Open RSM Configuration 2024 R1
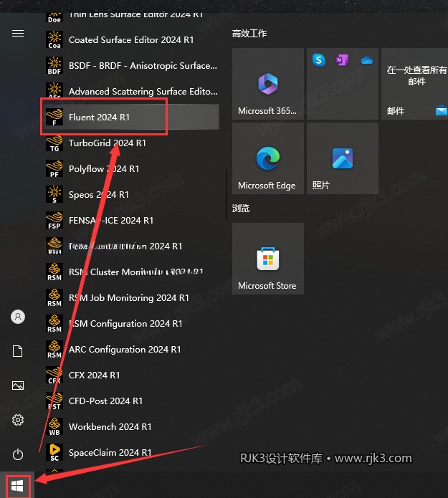This screenshot has width=448, height=498. pyautogui.click(x=130, y=323)
